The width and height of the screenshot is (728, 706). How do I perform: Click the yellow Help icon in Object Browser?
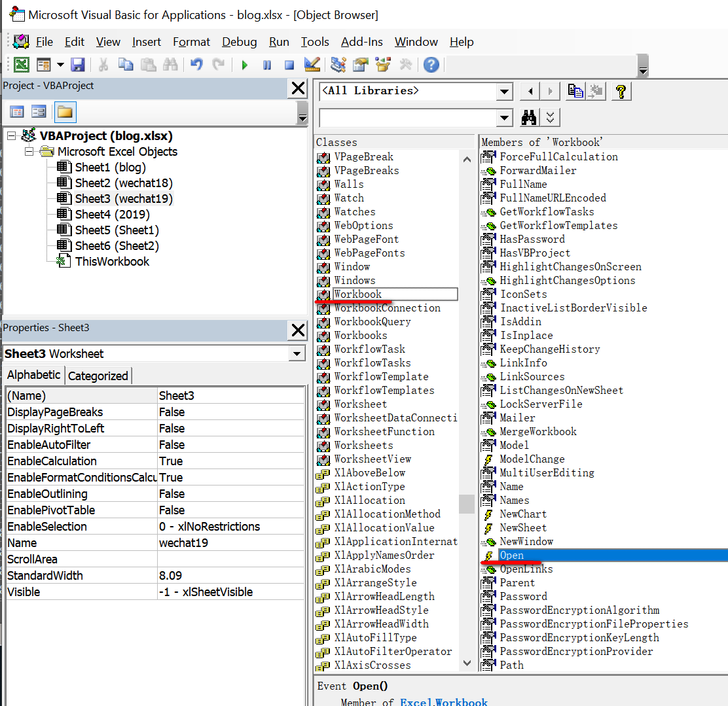tap(621, 92)
